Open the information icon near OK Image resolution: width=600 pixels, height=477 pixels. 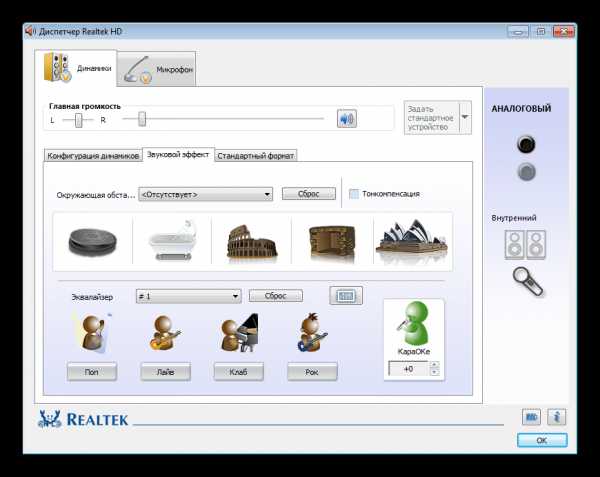[x=556, y=417]
